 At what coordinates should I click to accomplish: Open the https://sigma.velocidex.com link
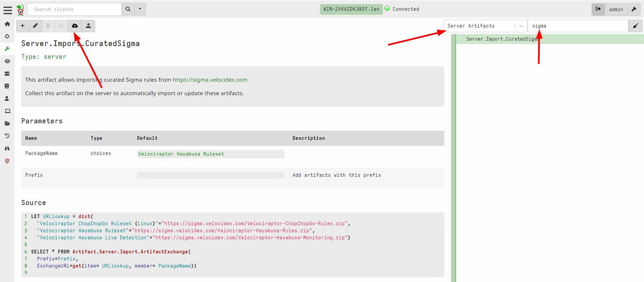(210, 80)
